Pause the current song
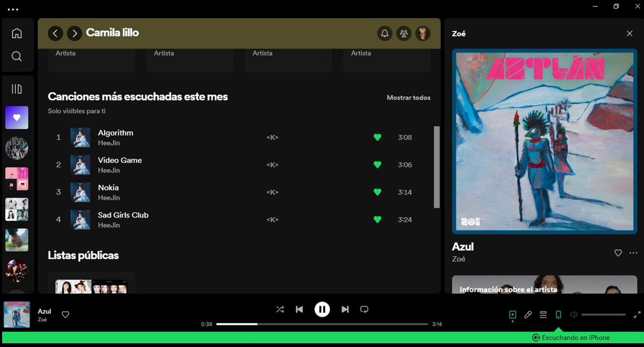Screen dimensions: 644x347 coord(322,309)
